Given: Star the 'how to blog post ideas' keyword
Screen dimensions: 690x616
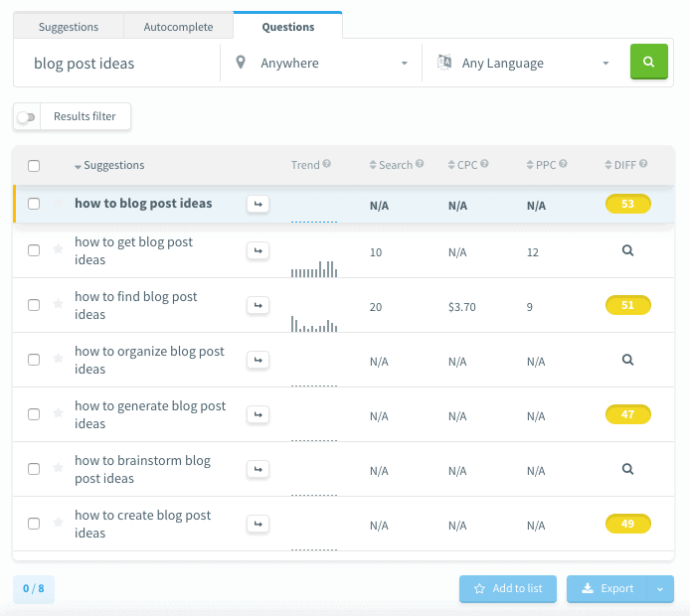Looking at the screenshot, I should click(x=58, y=203).
